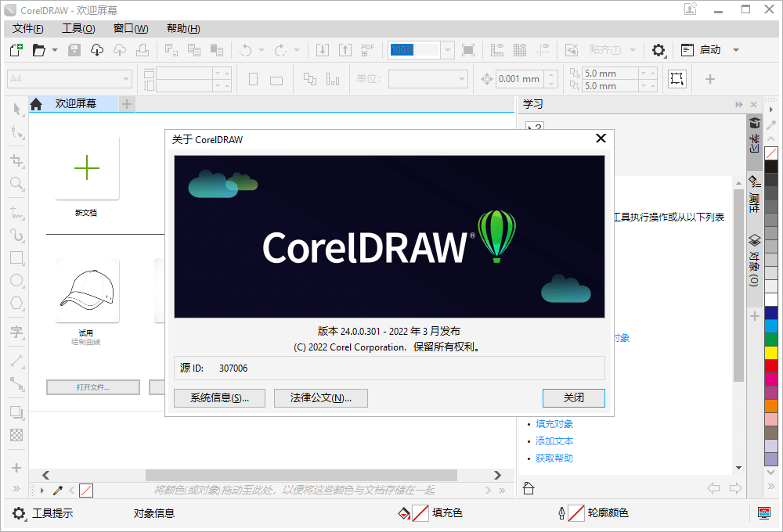Open the 帮助 menu
Image resolution: width=783 pixels, height=532 pixels.
pos(182,28)
